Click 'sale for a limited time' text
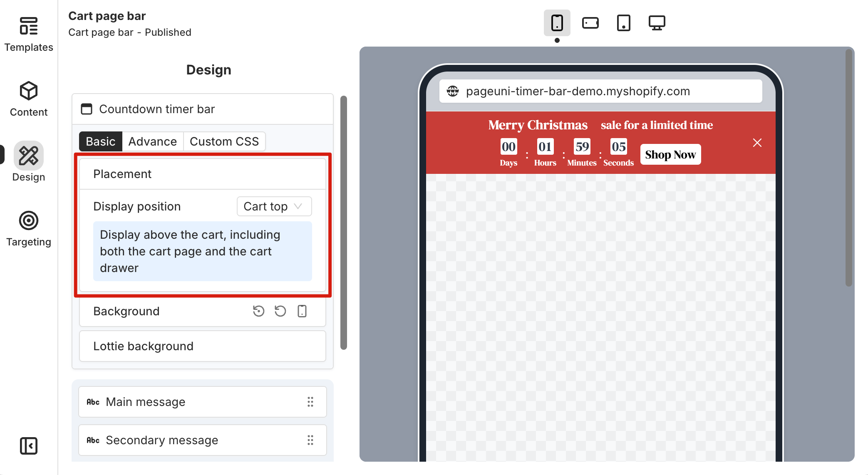The width and height of the screenshot is (868, 475). [657, 125]
